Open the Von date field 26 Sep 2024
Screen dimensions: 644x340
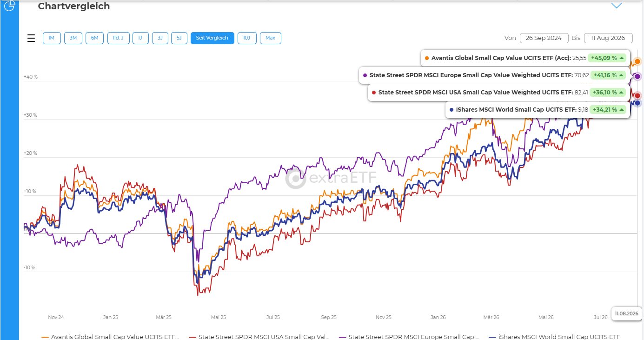(x=544, y=38)
